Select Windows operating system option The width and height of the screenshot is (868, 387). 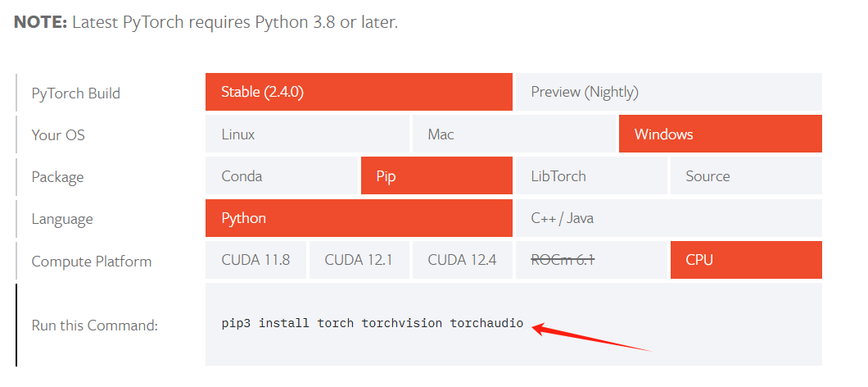(720, 134)
